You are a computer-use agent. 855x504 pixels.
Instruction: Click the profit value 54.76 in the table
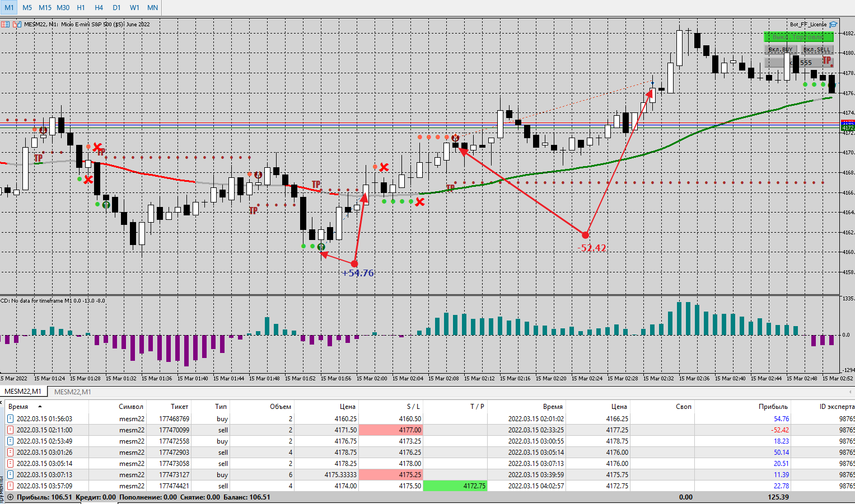pos(781,419)
